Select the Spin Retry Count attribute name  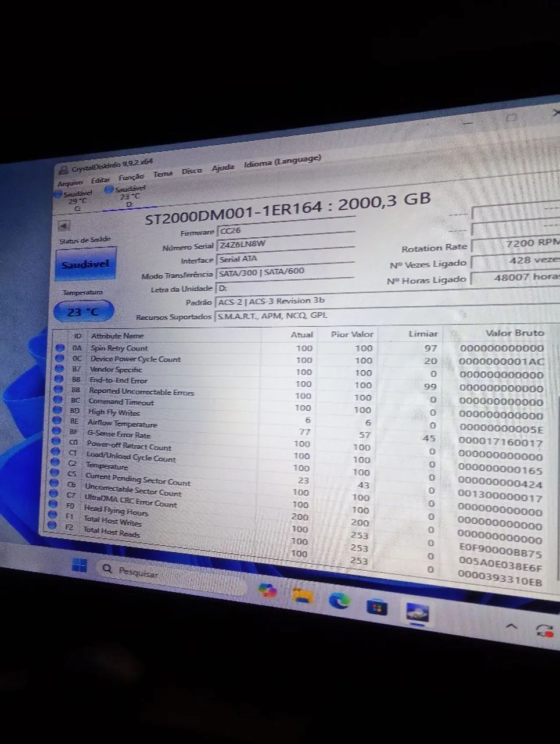(119, 348)
